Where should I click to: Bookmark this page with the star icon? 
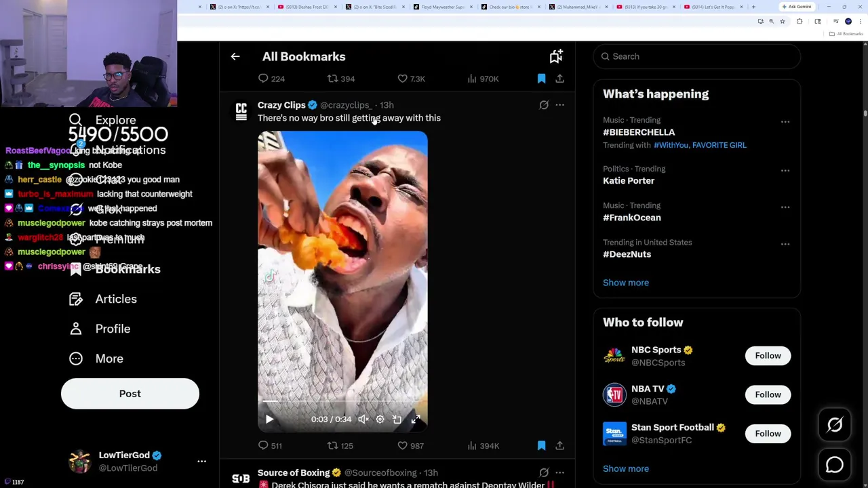click(x=782, y=22)
